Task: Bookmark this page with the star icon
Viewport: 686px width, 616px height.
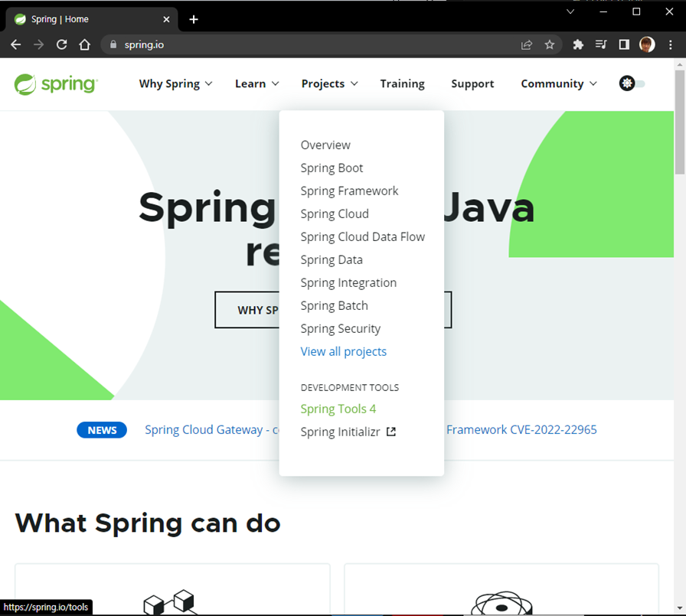Action: [550, 44]
